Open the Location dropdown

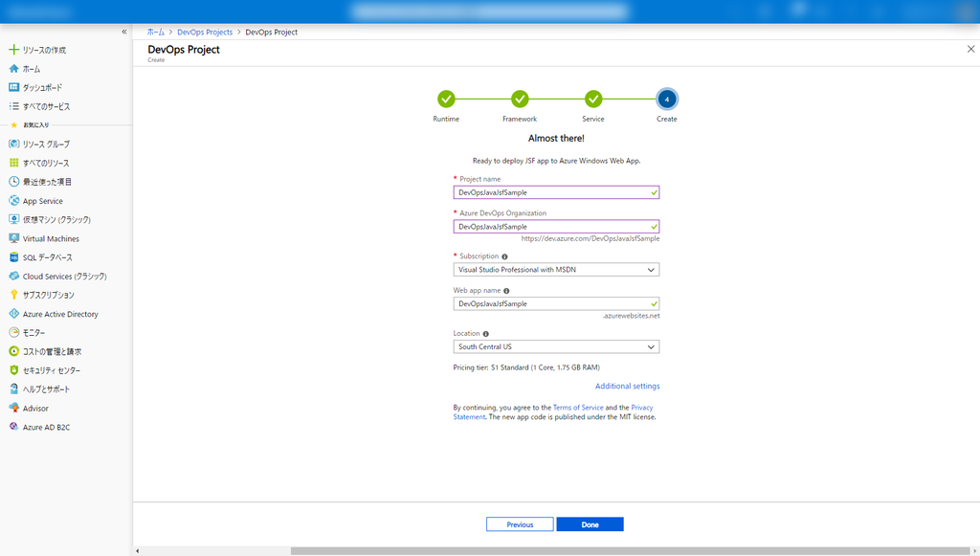pos(556,346)
